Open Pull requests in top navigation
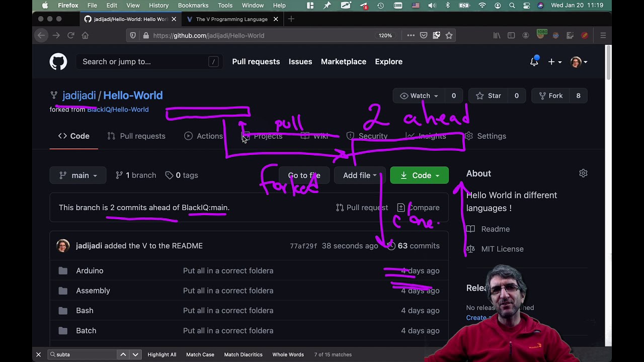Screen dimensions: 644x362 256,61
